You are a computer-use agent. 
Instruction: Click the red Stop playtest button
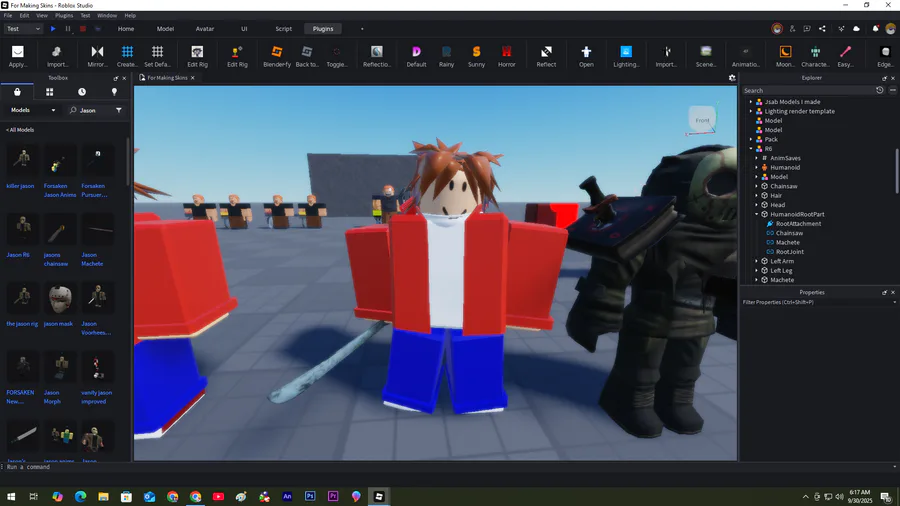83,29
